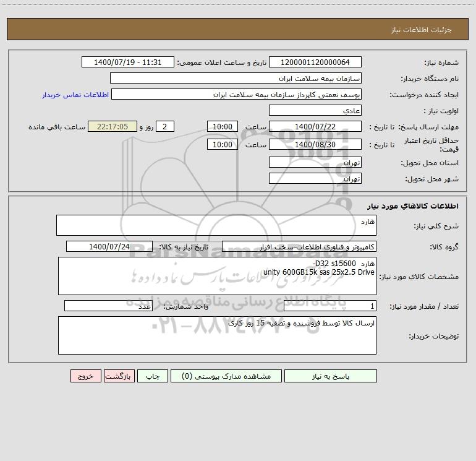
Task: Click priority field عادی
Action: click(x=315, y=110)
